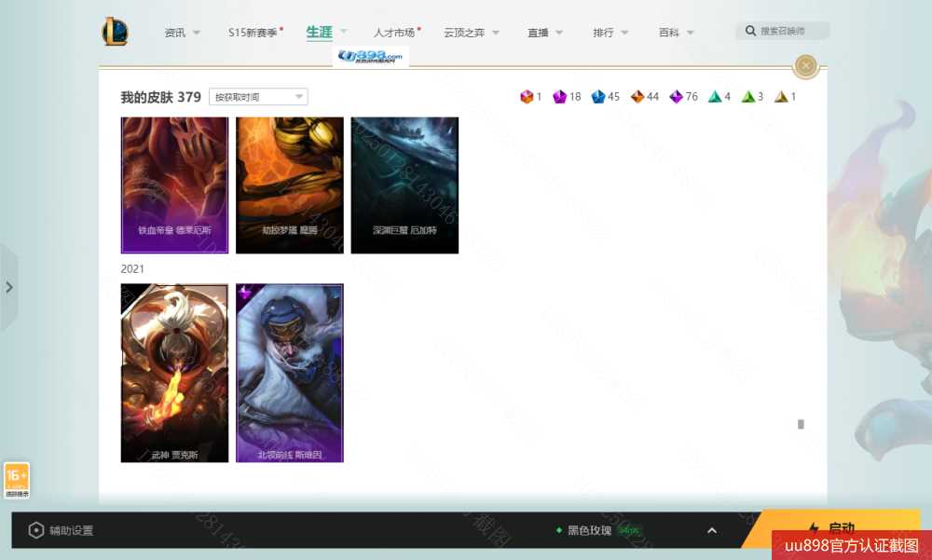The width and height of the screenshot is (932, 560).
Task: Close the skins panel with the gold X
Action: [x=806, y=65]
